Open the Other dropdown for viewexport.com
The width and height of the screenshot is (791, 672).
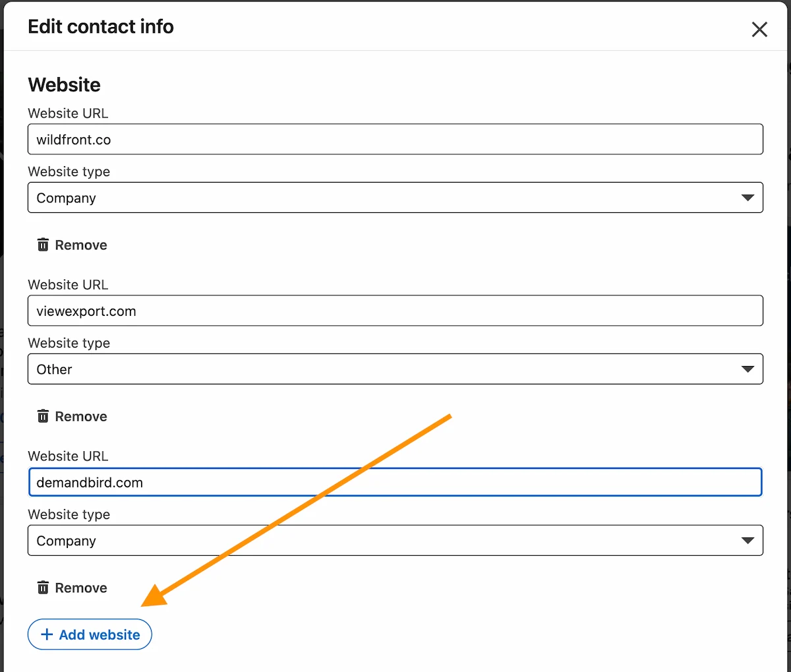(x=395, y=369)
